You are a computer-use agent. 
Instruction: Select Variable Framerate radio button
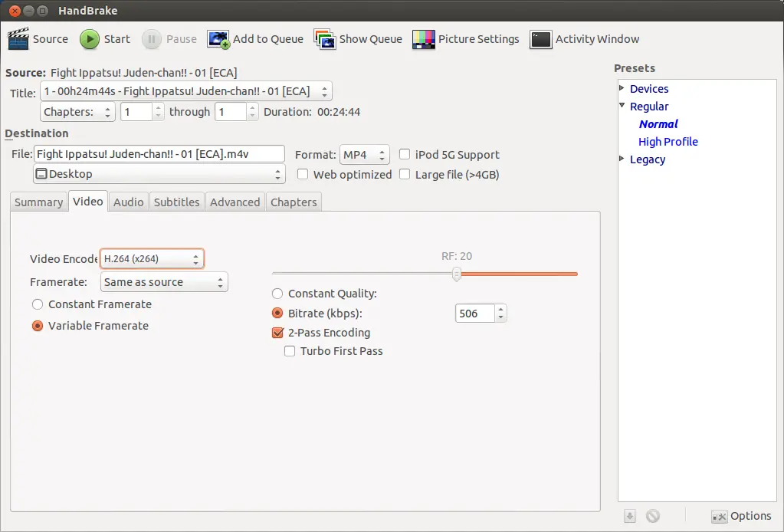click(x=38, y=326)
